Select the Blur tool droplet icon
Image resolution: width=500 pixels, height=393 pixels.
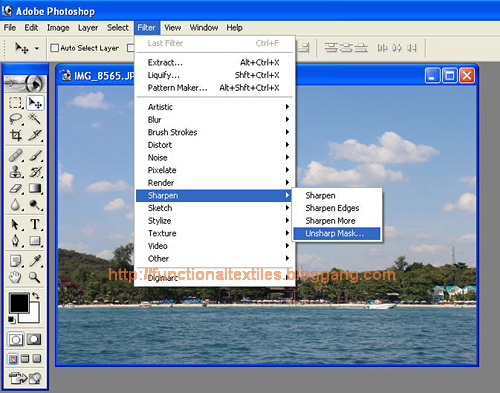click(15, 205)
